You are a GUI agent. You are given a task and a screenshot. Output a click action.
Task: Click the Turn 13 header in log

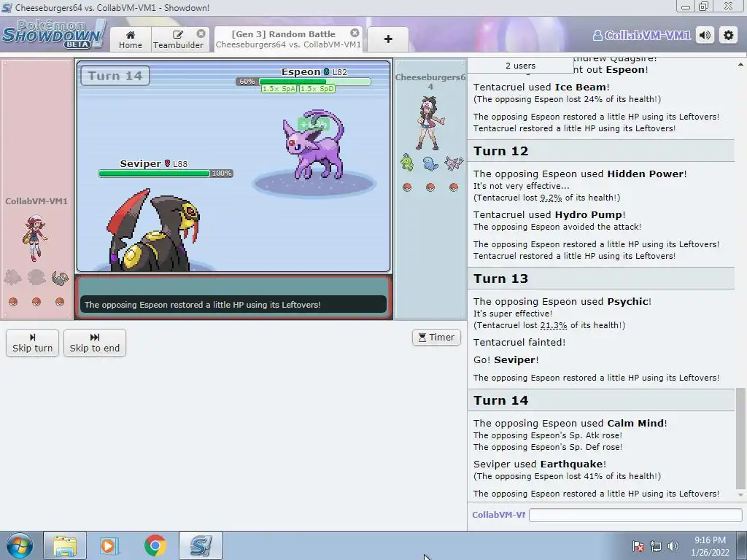(601, 279)
